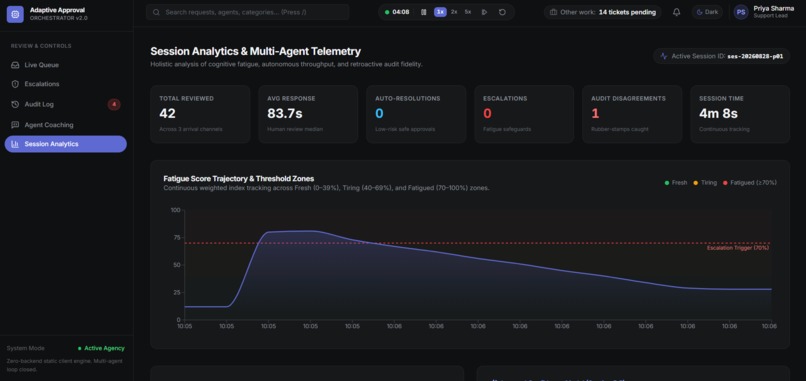The width and height of the screenshot is (806, 381).
Task: Click the Escalations stat card
Action: (x=524, y=114)
